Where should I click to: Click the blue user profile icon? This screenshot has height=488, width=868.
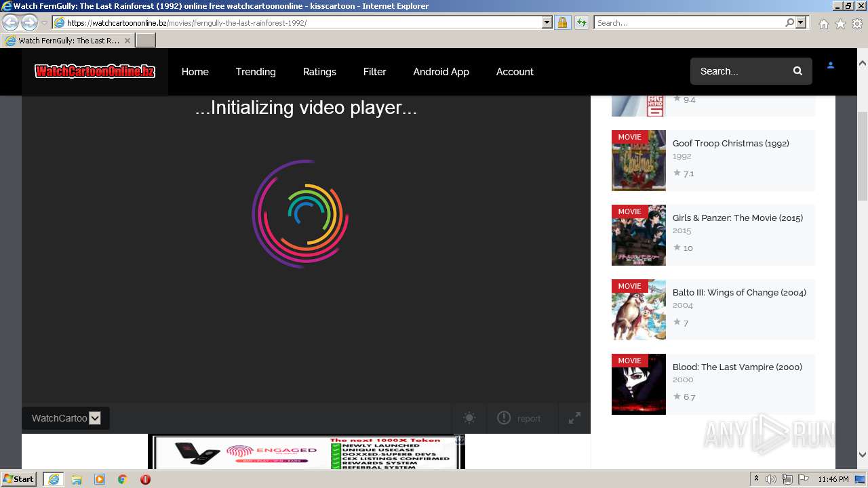(830, 66)
